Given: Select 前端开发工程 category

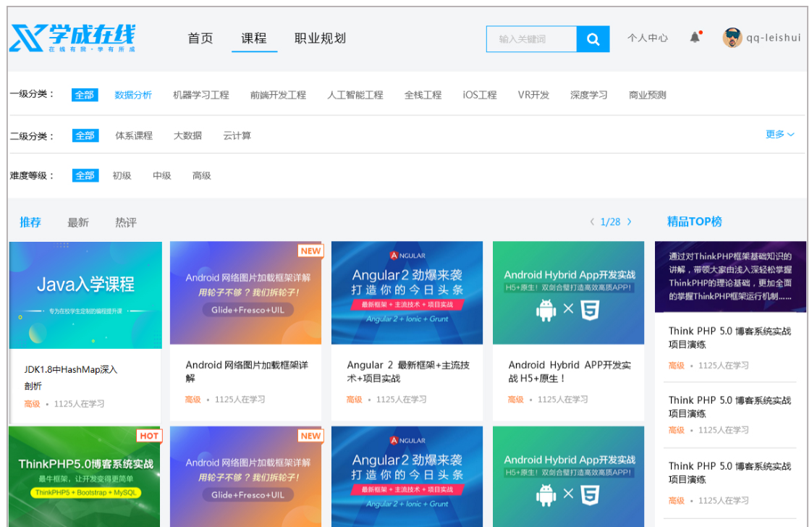Looking at the screenshot, I should tap(278, 95).
